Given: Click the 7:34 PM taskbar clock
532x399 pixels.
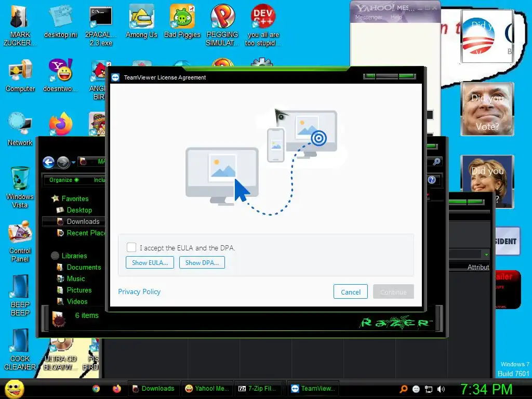Looking at the screenshot, I should click(x=486, y=389).
